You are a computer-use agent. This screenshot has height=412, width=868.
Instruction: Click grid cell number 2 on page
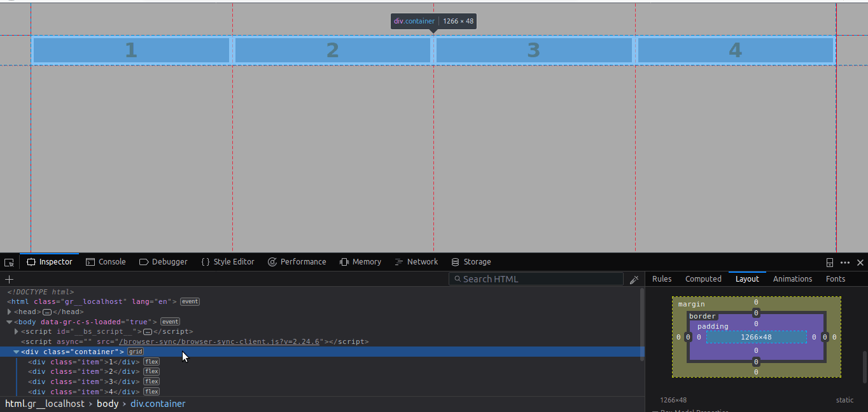pyautogui.click(x=332, y=50)
